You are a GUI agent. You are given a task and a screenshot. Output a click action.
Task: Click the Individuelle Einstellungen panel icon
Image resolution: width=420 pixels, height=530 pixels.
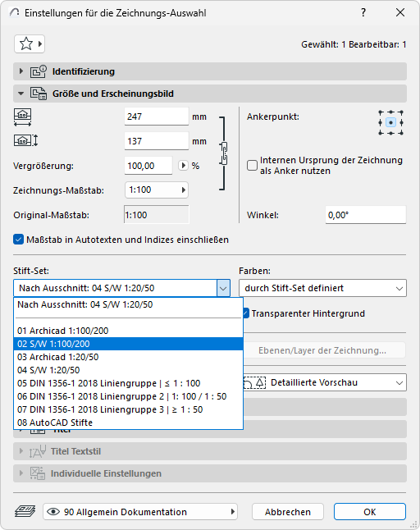point(38,473)
